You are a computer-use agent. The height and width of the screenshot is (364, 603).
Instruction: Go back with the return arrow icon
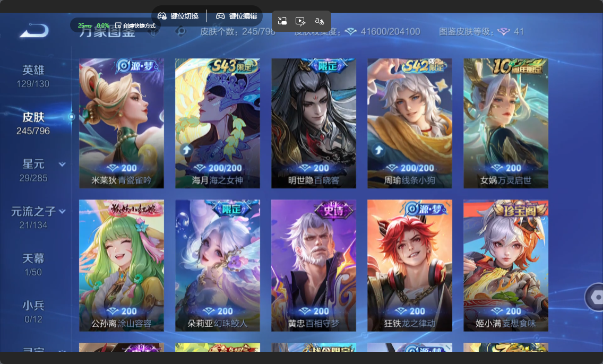click(34, 30)
